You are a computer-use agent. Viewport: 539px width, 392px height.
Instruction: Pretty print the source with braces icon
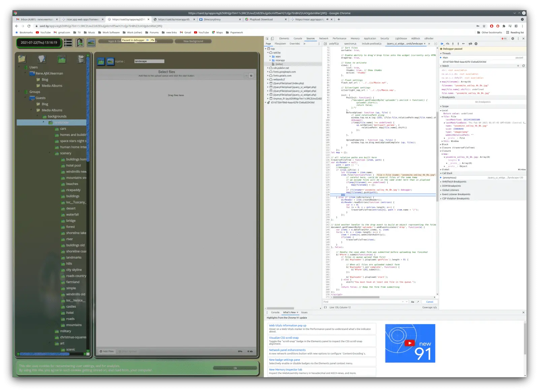(x=325, y=307)
